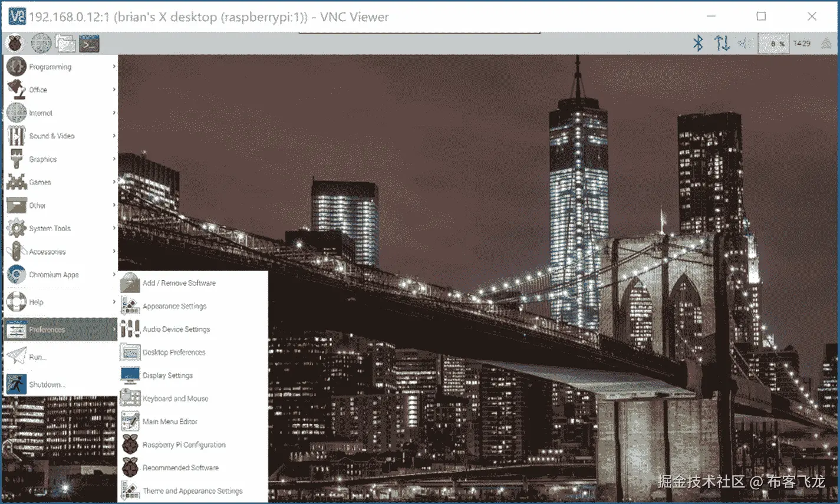Image resolution: width=840 pixels, height=504 pixels.
Task: Click the Internet globe menu icon
Action: (17, 113)
